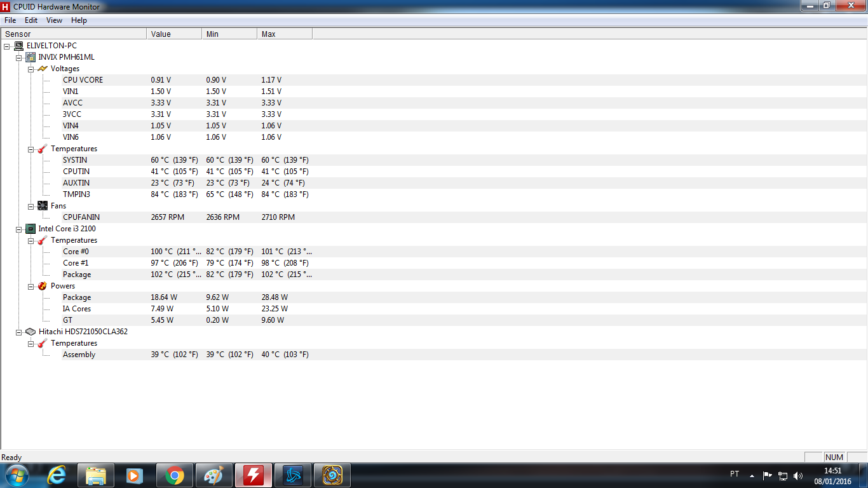Click the Value column header

point(174,34)
